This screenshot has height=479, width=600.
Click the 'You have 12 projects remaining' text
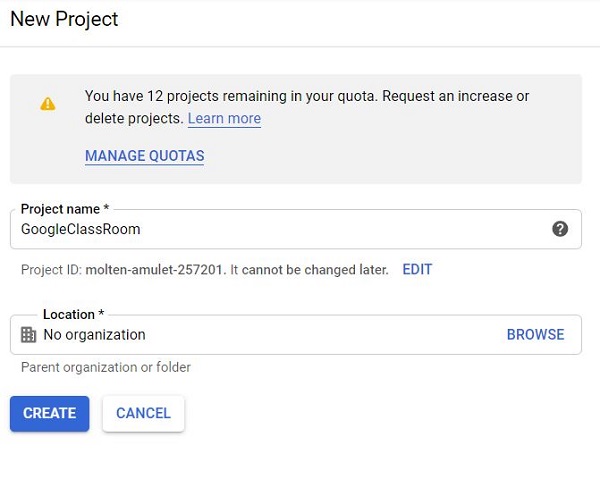pos(230,96)
